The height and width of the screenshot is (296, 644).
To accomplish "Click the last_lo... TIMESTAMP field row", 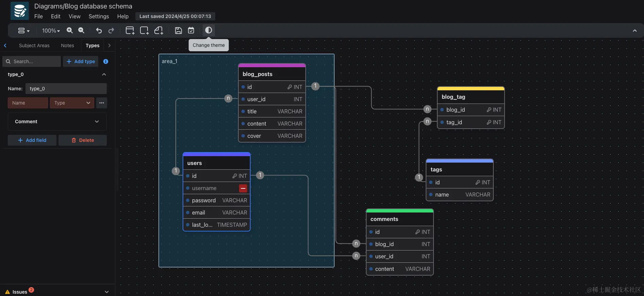I will [217, 225].
